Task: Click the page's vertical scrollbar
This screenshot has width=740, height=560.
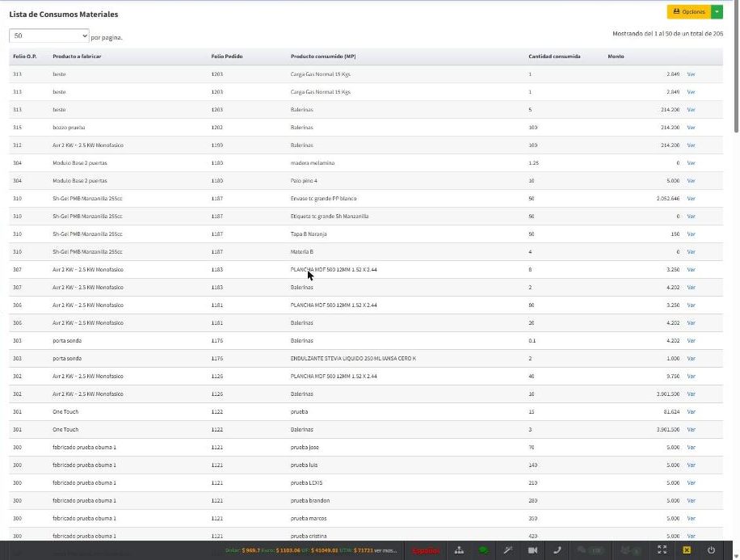Action: click(x=736, y=66)
